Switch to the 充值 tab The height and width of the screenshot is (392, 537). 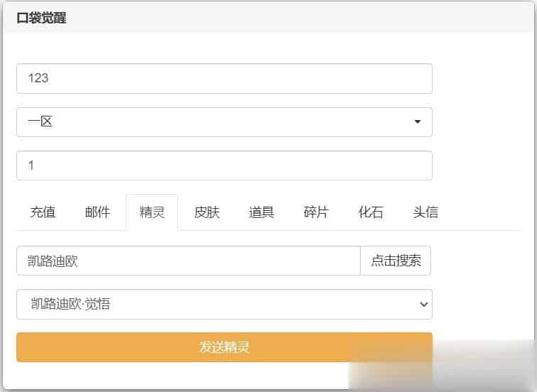click(43, 212)
